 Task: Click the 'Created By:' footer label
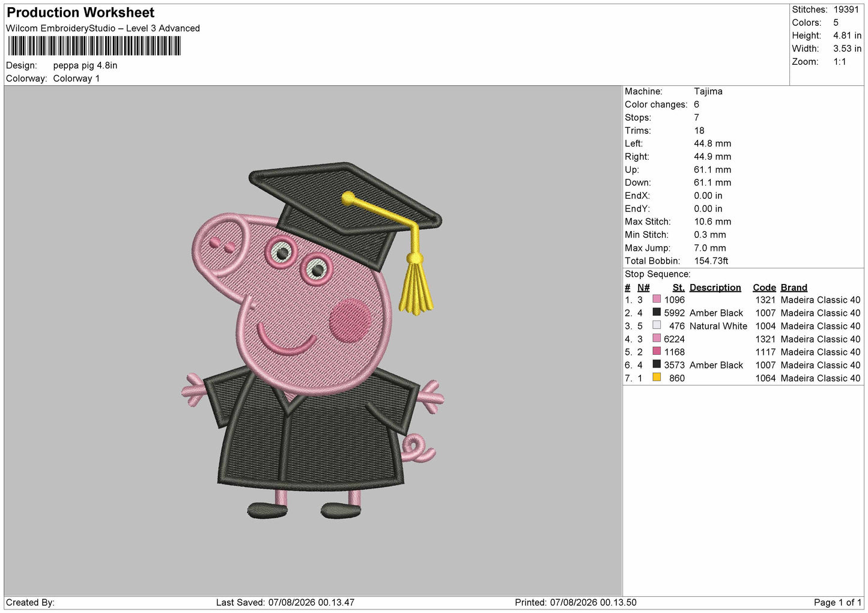click(30, 602)
